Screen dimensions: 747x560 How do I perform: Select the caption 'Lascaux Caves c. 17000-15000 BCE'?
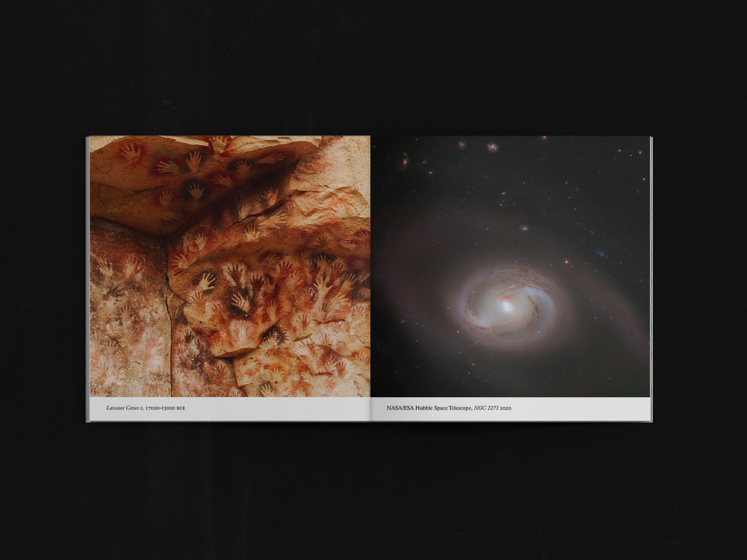[x=146, y=408]
